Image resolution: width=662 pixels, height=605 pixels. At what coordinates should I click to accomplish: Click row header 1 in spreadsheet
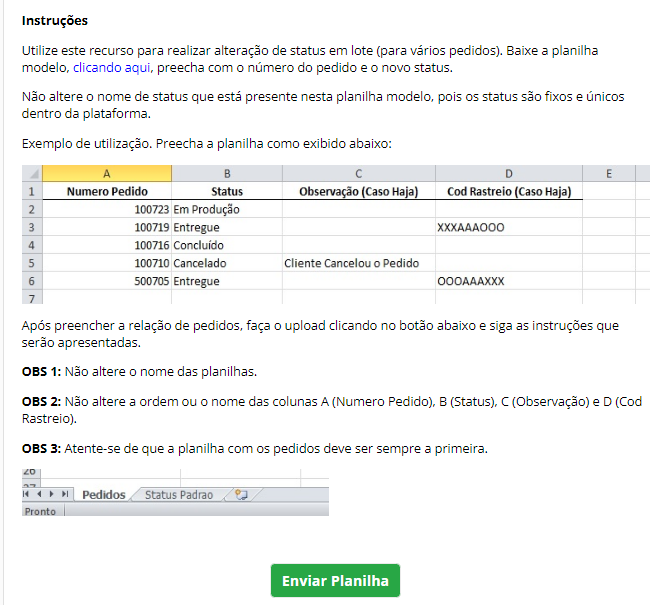pos(32,191)
